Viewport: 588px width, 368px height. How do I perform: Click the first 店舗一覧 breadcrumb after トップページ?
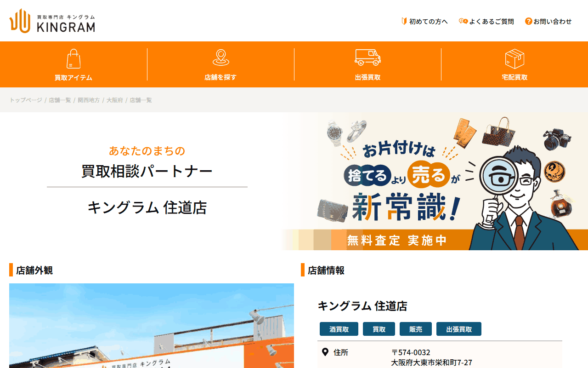pyautogui.click(x=60, y=100)
